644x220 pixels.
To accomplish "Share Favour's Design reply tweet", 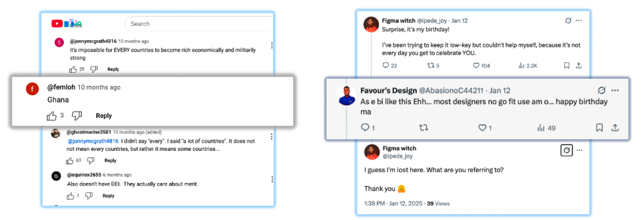I will click(615, 128).
